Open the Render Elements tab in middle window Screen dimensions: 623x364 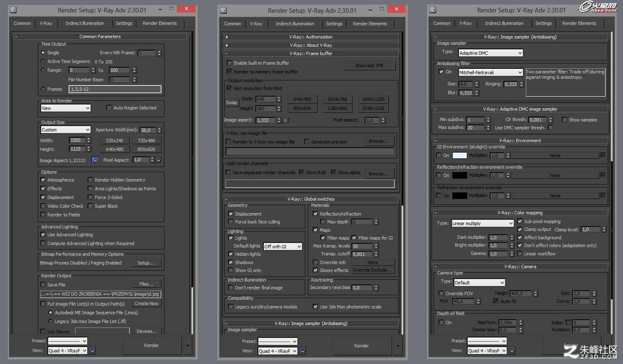coord(370,24)
